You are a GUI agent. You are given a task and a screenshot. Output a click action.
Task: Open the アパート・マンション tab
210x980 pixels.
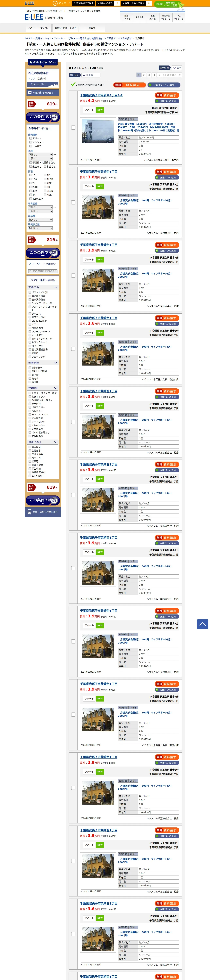point(38,28)
